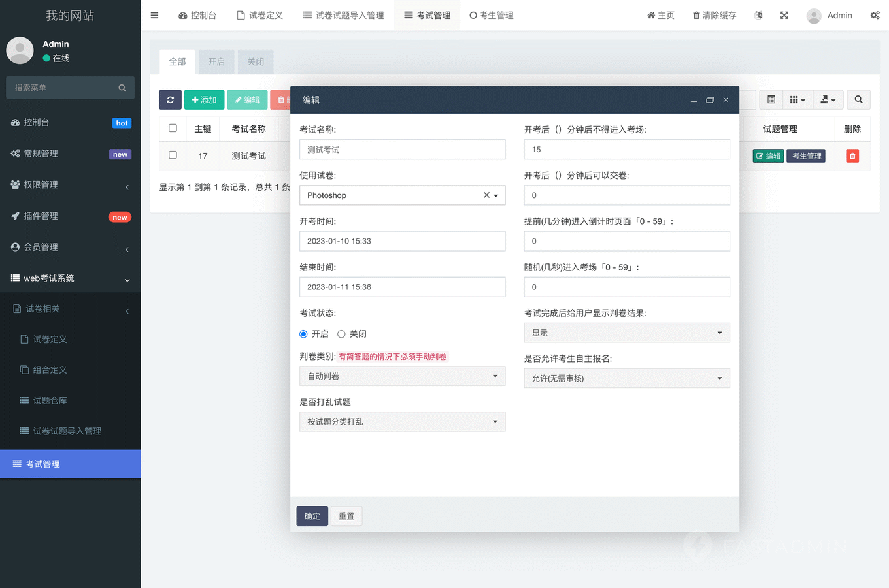Image resolution: width=889 pixels, height=588 pixels.
Task: Toggle the hamburger sidebar menu icon
Action: click(x=154, y=15)
